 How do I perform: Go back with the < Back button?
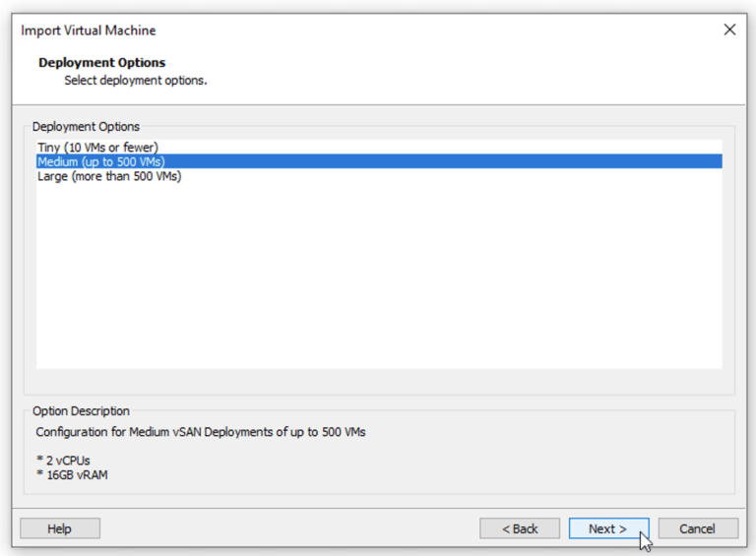(520, 528)
